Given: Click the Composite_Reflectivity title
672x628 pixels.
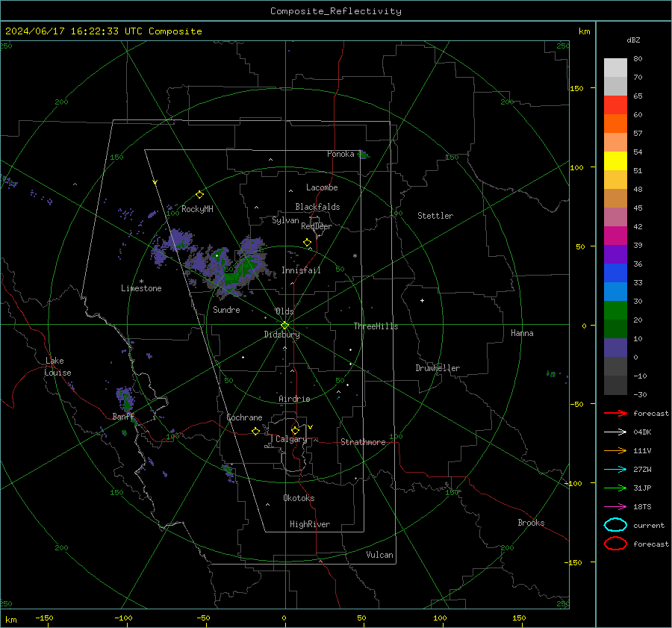Looking at the screenshot, I should pos(336,11).
